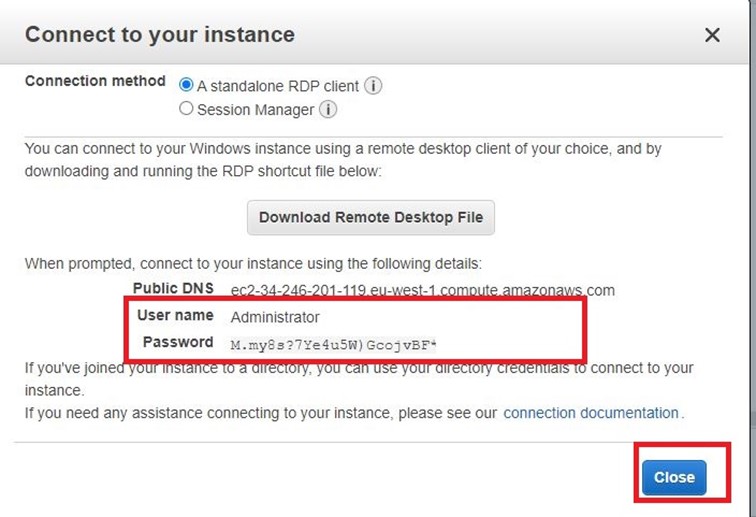
Task: Click the Administrator user name value
Action: click(275, 317)
